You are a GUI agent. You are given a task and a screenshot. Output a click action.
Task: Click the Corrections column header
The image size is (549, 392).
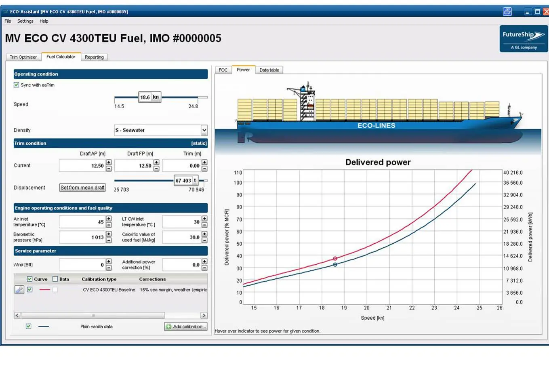coord(152,279)
